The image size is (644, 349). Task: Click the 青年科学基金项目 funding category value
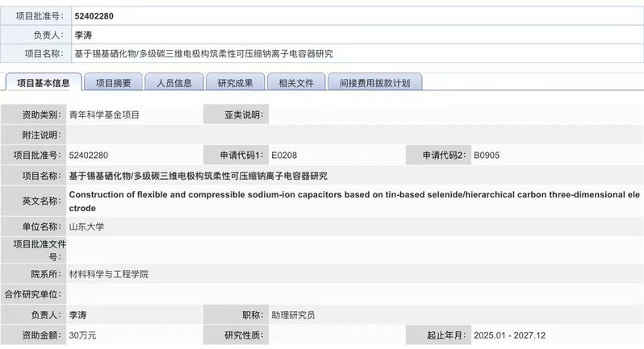104,115
